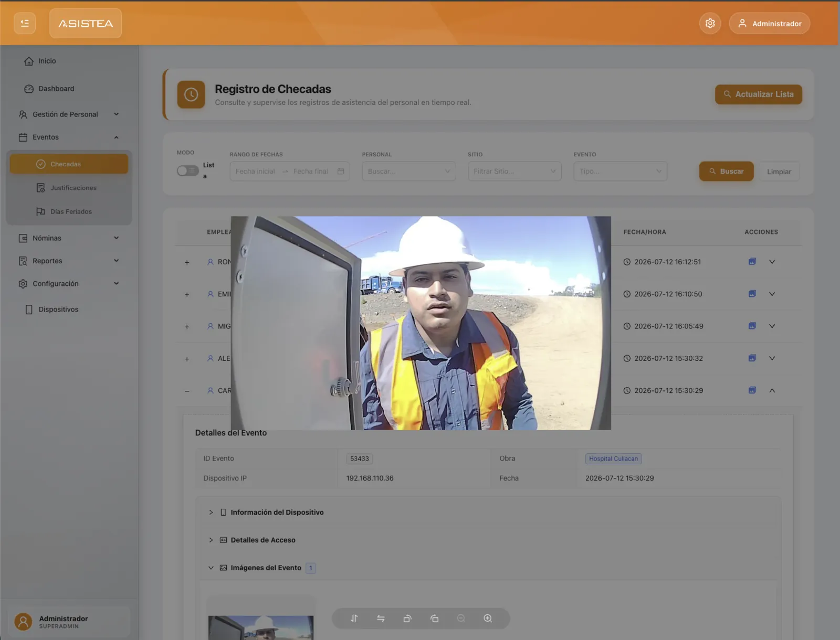This screenshot has height=640, width=840.
Task: Flip image vertically in viewer toolbar
Action: 354,618
